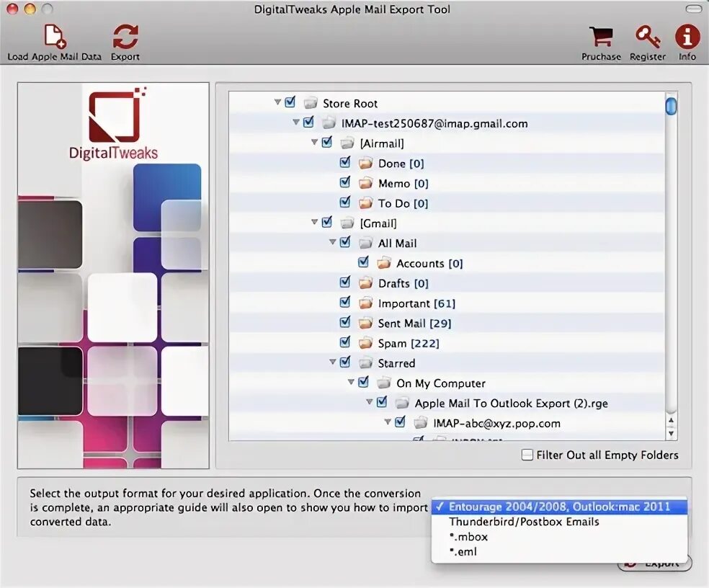Uncheck the Spam [222] checkbox

click(345, 342)
